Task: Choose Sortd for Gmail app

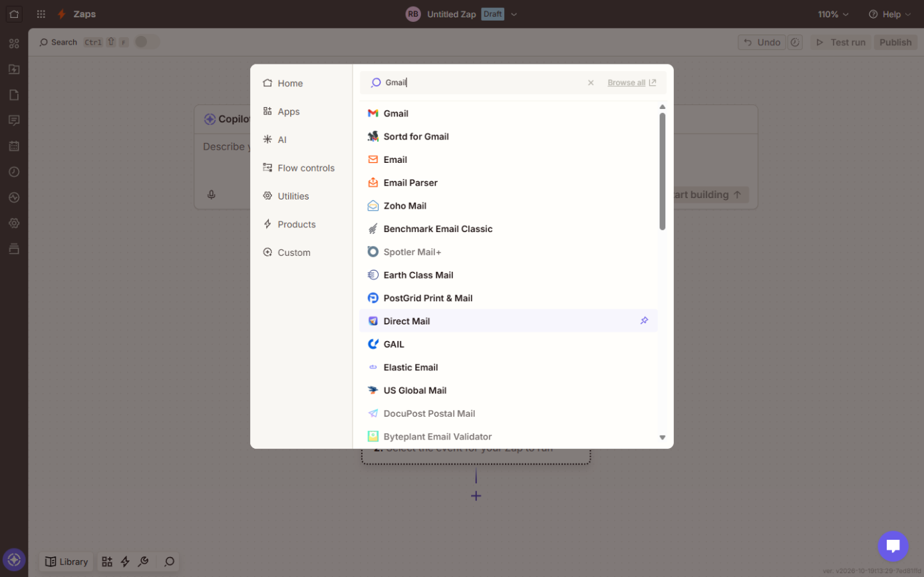Action: pyautogui.click(x=508, y=136)
